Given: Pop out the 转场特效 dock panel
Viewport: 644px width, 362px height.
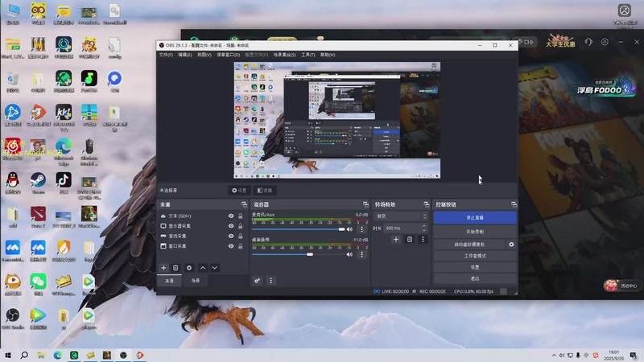Looking at the screenshot, I should click(x=427, y=204).
